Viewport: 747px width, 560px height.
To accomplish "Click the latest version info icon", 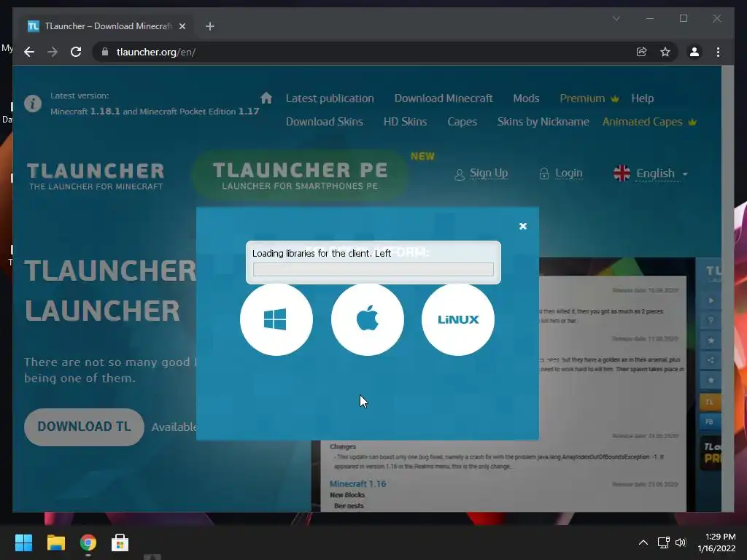I will coord(33,104).
